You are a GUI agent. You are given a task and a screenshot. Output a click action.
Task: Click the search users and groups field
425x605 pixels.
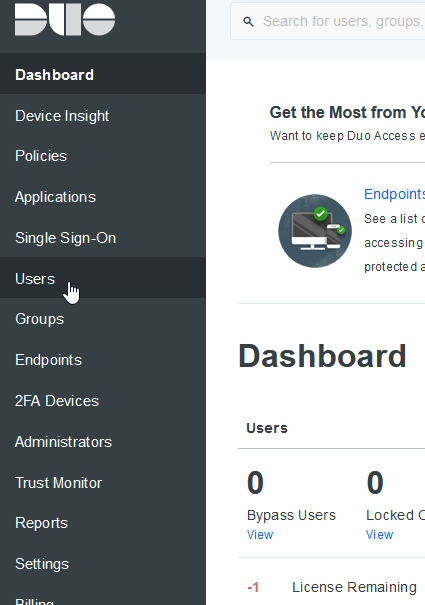pos(328,21)
